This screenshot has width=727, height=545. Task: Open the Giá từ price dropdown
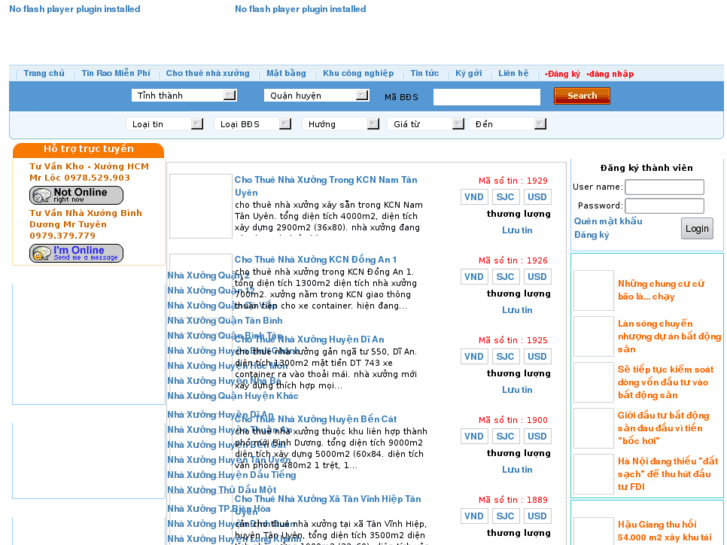pyautogui.click(x=427, y=124)
